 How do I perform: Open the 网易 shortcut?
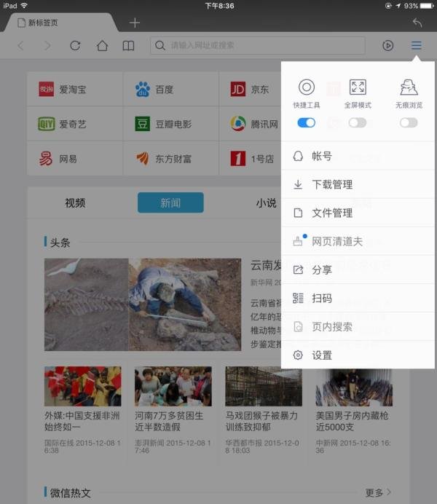point(75,159)
